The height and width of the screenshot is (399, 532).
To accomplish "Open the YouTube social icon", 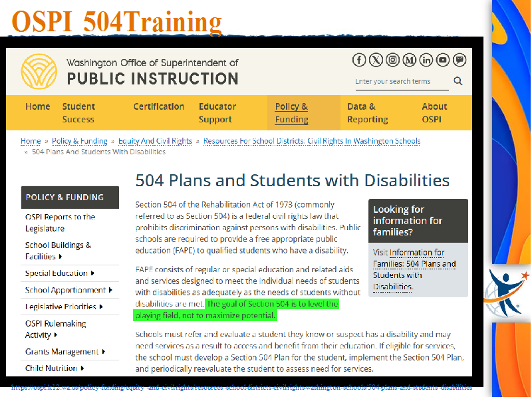I will [443, 60].
